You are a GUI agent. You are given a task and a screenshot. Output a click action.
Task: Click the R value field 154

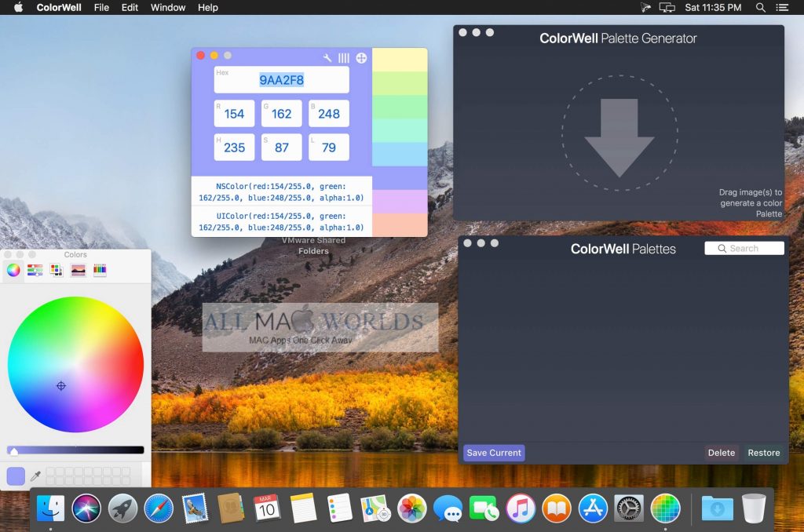(234, 114)
